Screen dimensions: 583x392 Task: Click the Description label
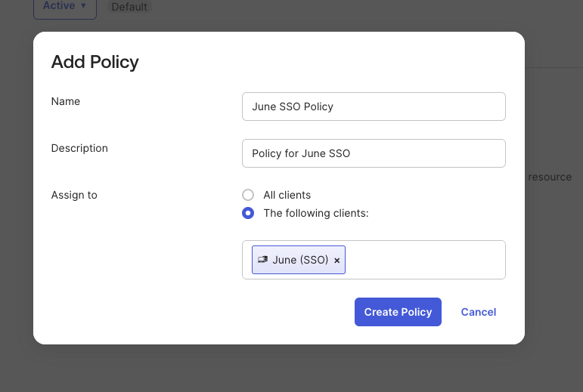(x=79, y=148)
